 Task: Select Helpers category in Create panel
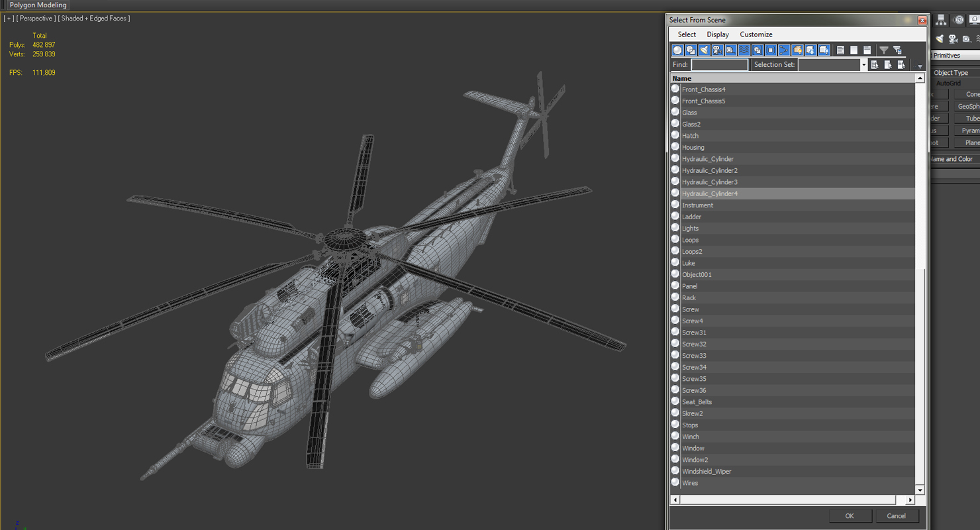click(966, 39)
